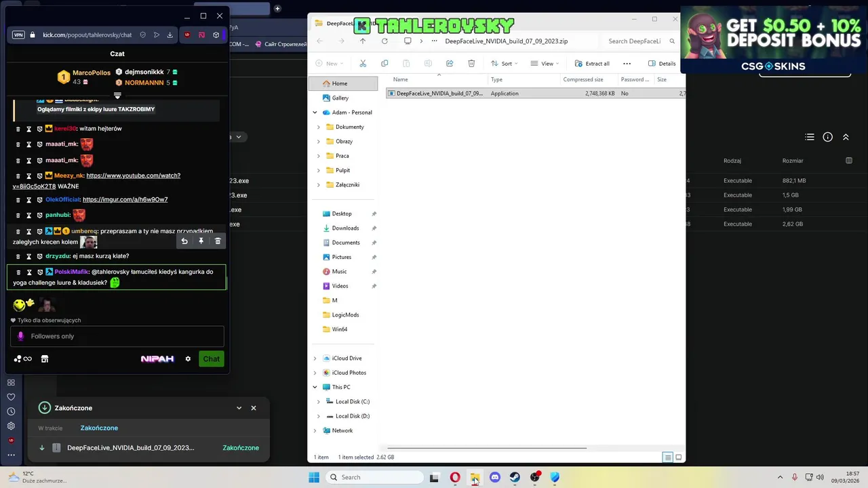
Task: Click the Followers only chat input
Action: (117, 336)
